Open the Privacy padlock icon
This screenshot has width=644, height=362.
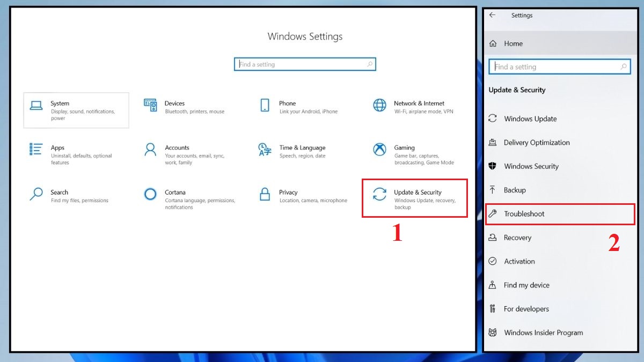pos(265,194)
